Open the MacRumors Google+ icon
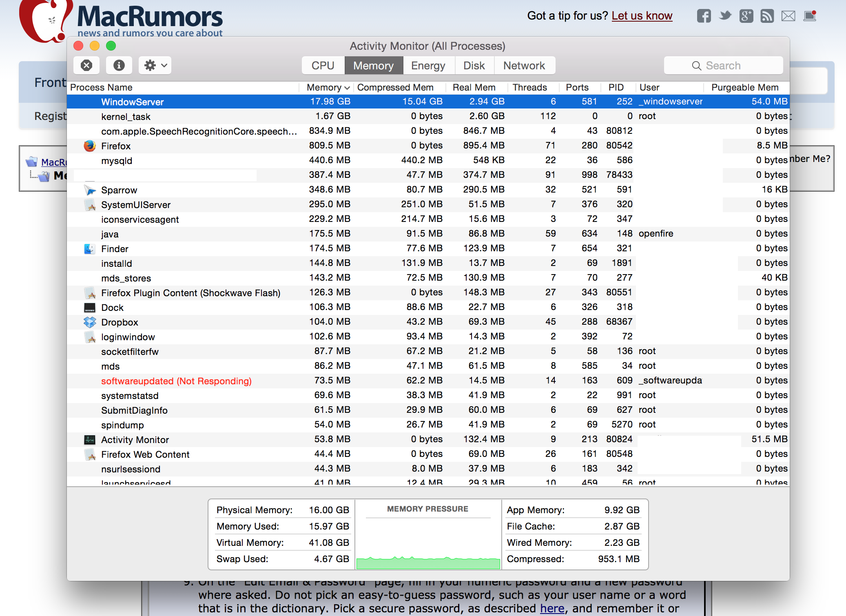This screenshot has height=616, width=846. [x=746, y=16]
